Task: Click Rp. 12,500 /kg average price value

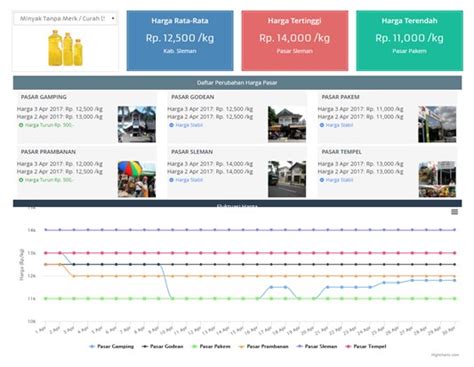Action: coord(180,38)
